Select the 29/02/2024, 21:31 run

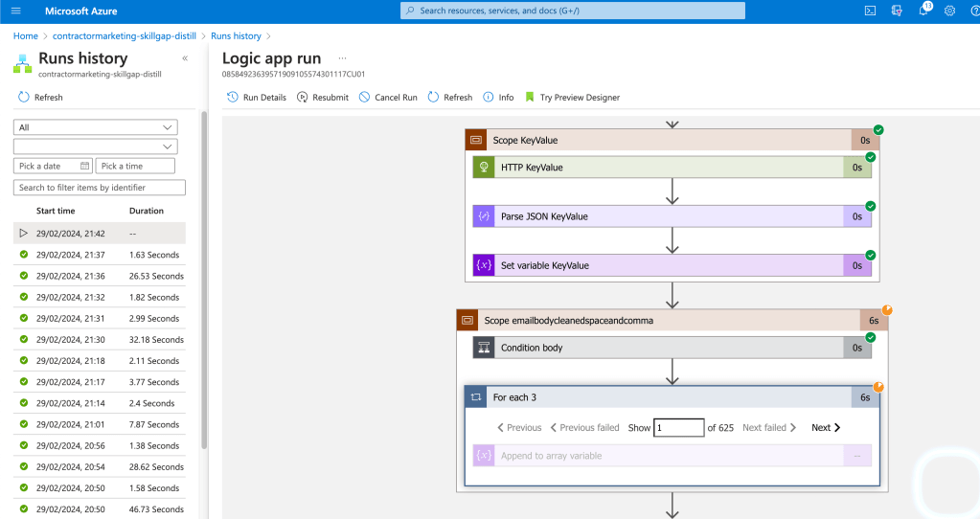(100, 318)
